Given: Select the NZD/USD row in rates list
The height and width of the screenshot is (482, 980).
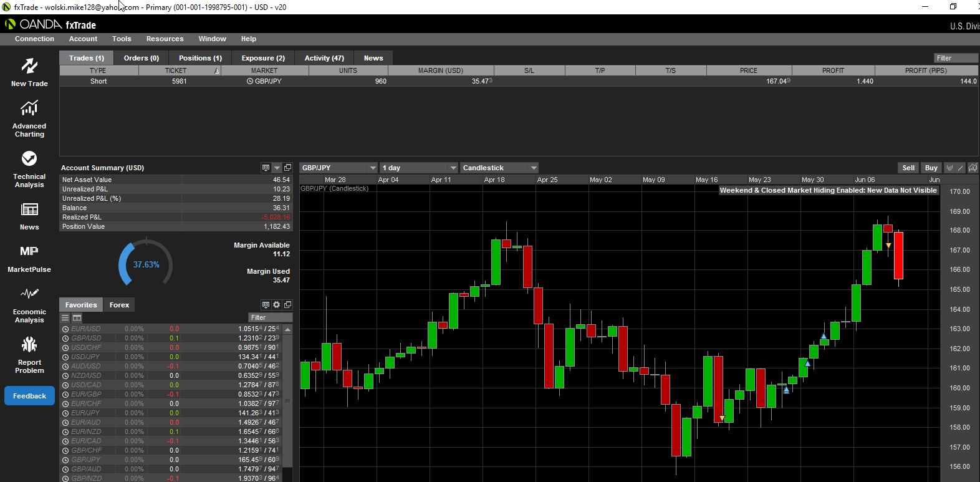Looking at the screenshot, I should click(171, 375).
